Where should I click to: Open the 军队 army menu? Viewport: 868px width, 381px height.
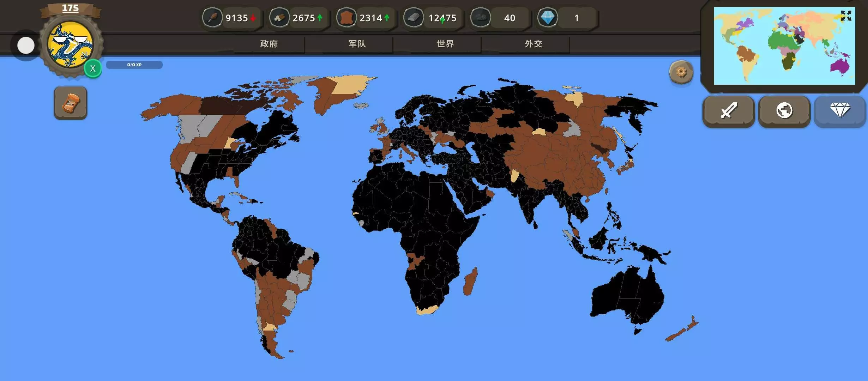click(357, 44)
